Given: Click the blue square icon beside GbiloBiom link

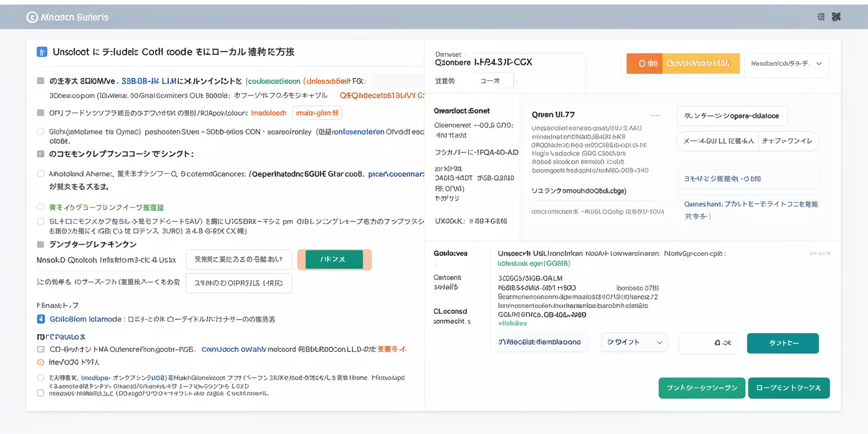Looking at the screenshot, I should tap(41, 319).
